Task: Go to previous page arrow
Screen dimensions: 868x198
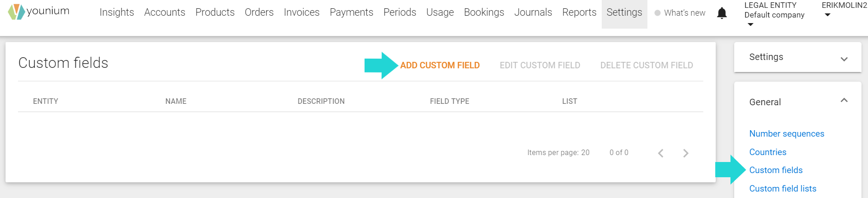Action: [661, 153]
